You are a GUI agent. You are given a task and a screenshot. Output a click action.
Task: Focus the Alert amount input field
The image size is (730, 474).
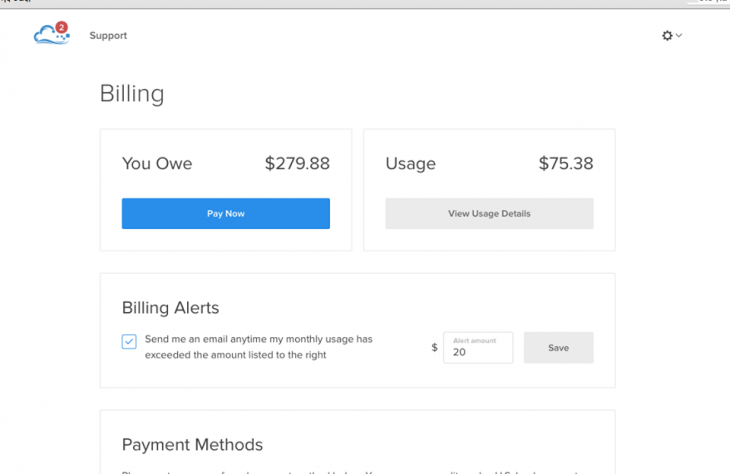(x=478, y=347)
